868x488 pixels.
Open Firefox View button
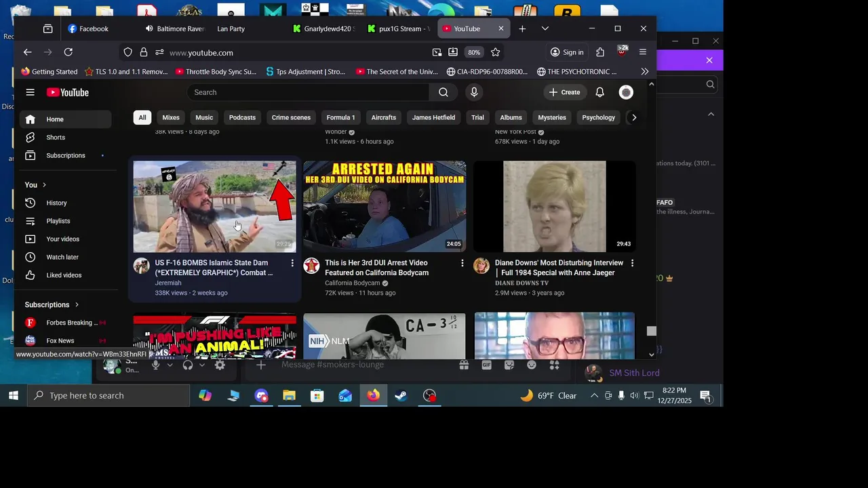click(x=47, y=28)
